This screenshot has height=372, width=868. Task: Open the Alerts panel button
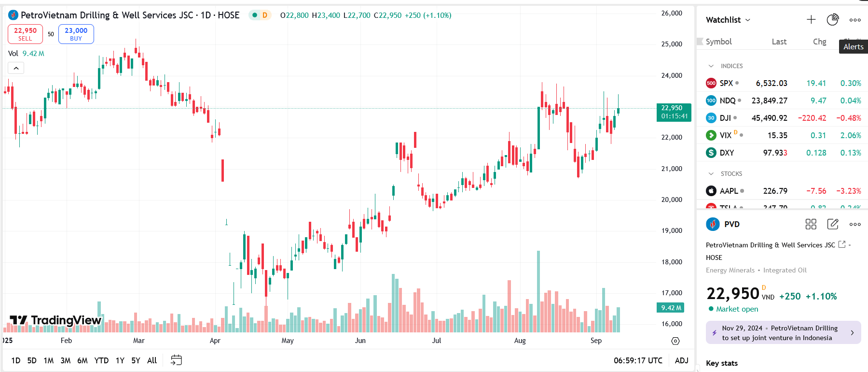coord(853,46)
